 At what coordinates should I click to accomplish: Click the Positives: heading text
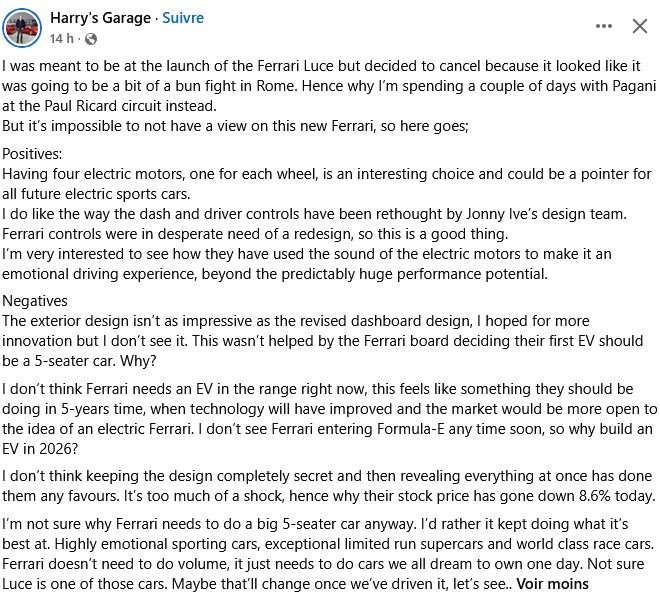pos(32,154)
